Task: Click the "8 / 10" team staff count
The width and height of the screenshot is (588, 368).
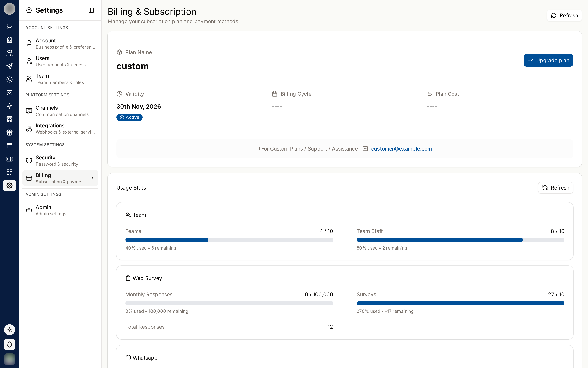Action: pyautogui.click(x=558, y=231)
